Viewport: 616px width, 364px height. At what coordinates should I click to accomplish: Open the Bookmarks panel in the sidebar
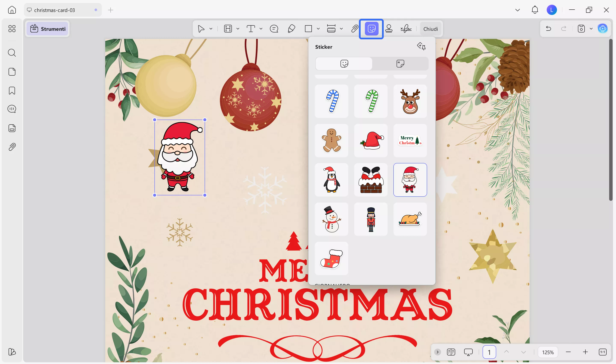(12, 91)
